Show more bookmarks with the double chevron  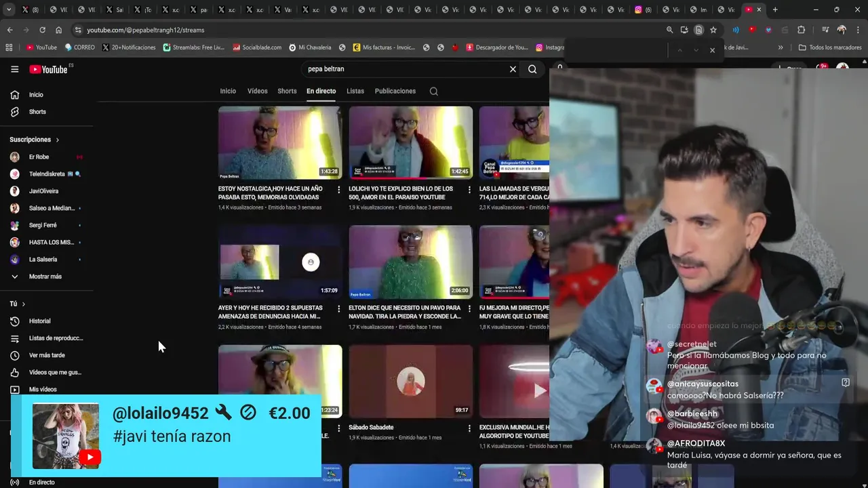coord(781,47)
